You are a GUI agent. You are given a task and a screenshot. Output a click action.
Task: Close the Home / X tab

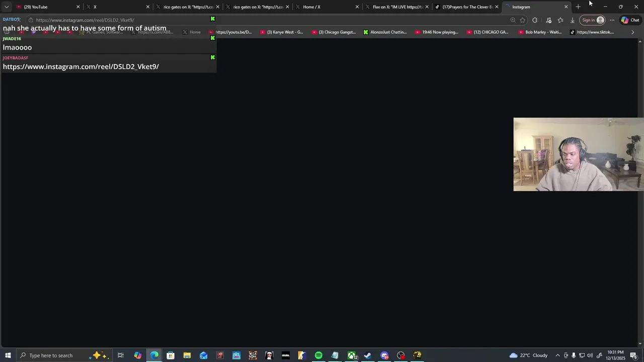pos(357,7)
